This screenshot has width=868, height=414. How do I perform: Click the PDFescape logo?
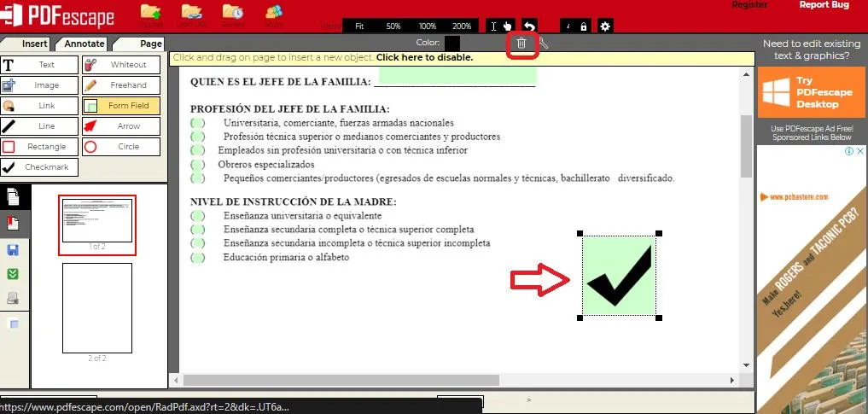[x=58, y=16]
